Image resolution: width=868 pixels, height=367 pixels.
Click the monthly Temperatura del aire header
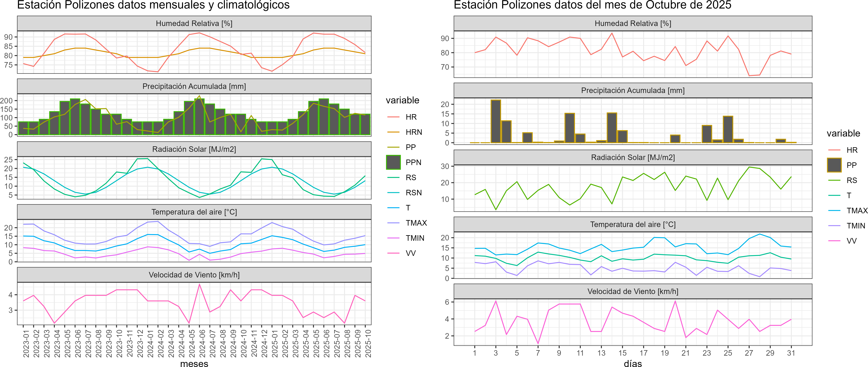[194, 212]
